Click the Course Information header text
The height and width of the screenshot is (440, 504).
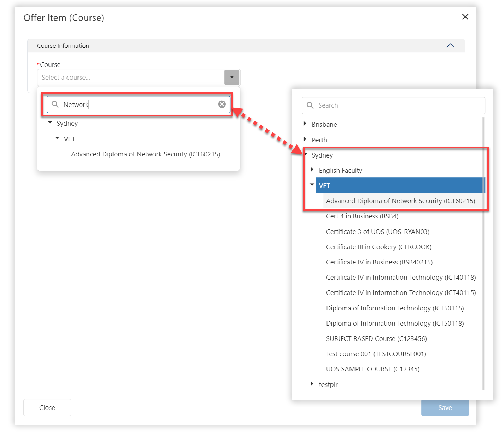[x=63, y=46]
